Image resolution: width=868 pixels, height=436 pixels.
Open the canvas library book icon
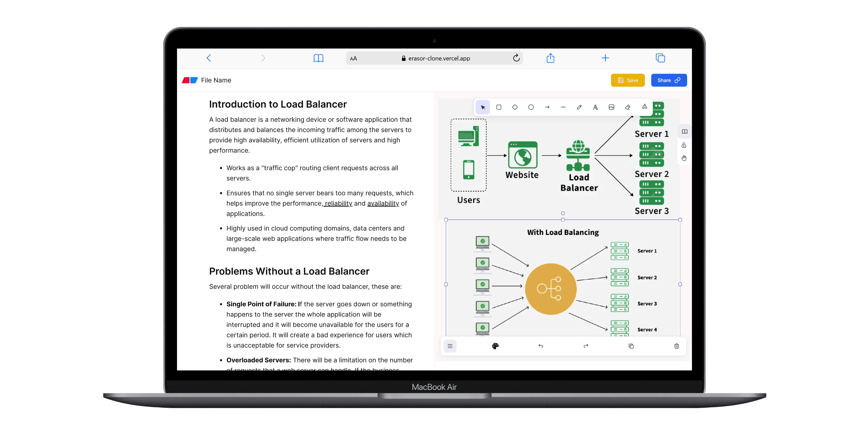[x=684, y=132]
